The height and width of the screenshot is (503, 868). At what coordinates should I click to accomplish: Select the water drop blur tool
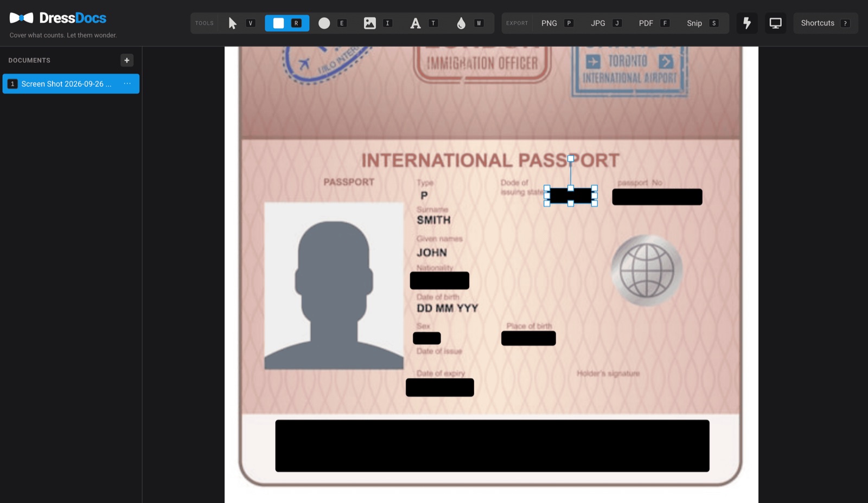[x=469, y=23]
